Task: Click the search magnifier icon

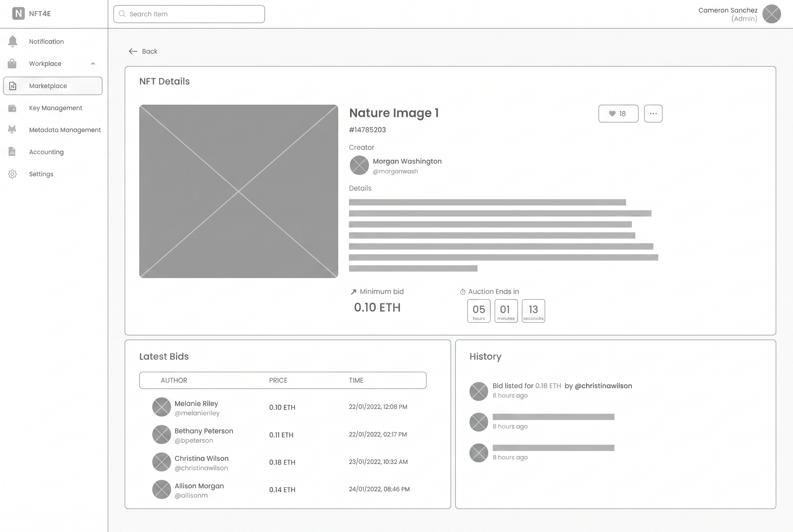Action: click(x=122, y=14)
